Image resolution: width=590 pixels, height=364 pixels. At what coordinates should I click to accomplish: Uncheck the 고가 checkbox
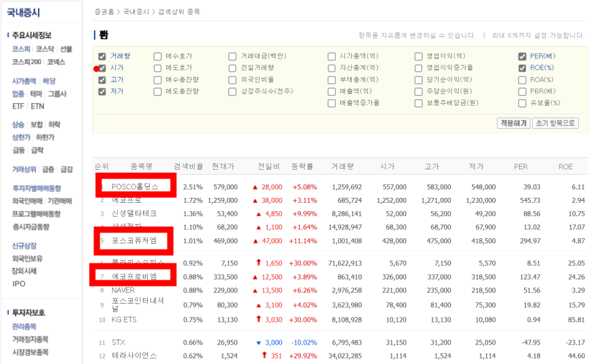coord(102,80)
